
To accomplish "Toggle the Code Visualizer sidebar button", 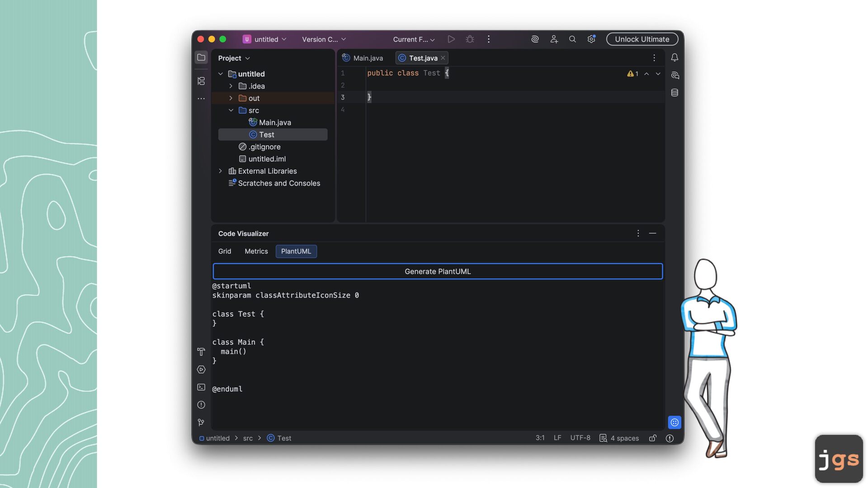I will pos(675,422).
